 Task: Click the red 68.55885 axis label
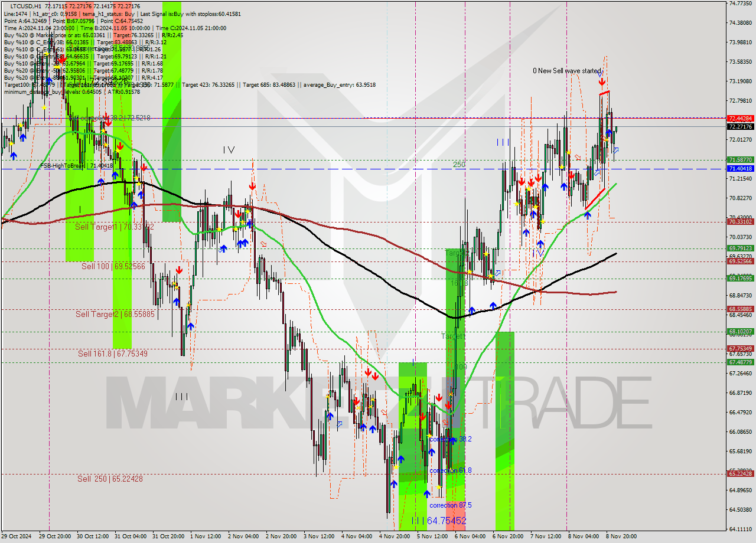pos(740,309)
